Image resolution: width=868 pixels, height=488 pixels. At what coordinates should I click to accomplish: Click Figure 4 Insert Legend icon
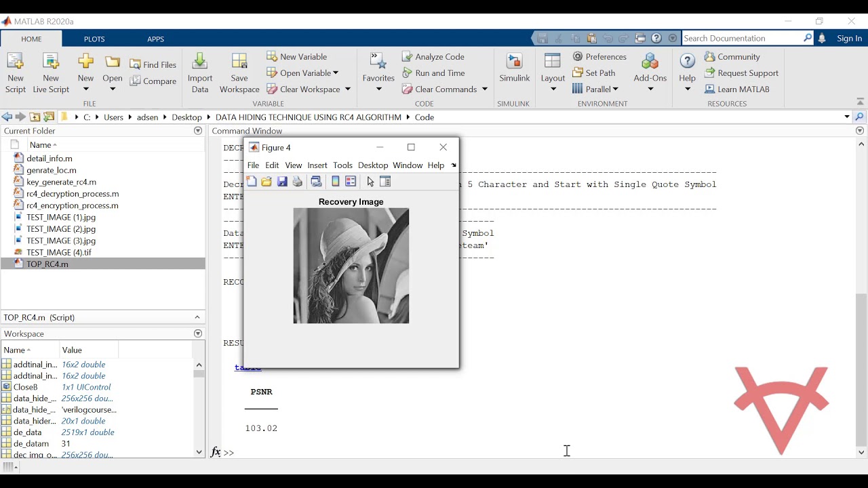click(x=351, y=182)
